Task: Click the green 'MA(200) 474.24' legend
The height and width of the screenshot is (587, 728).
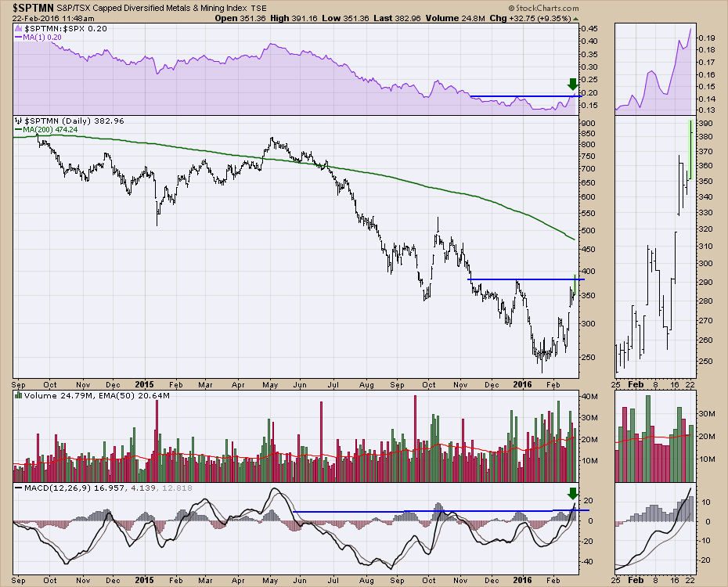Action: pyautogui.click(x=51, y=130)
